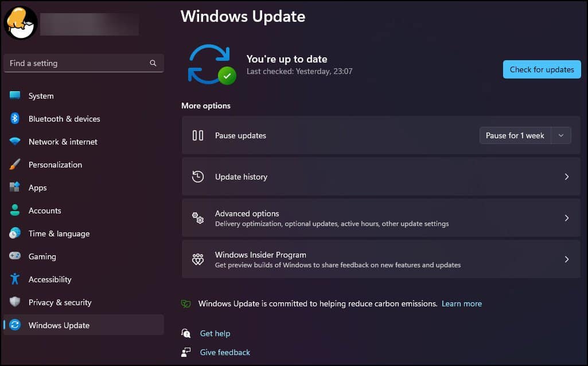
Task: Open Advanced options chevron arrow
Action: pyautogui.click(x=567, y=218)
